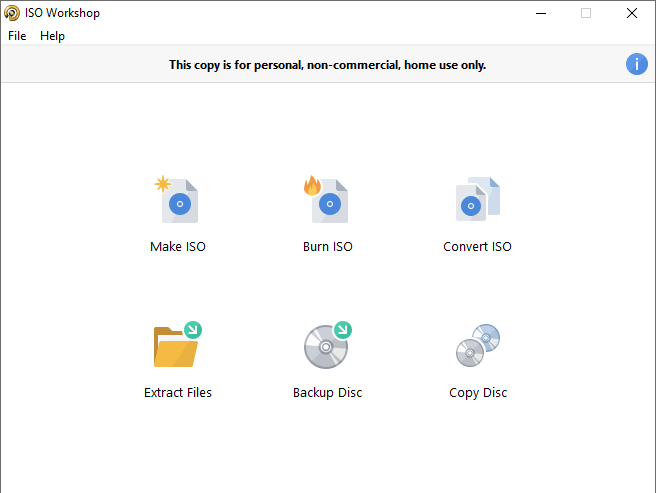This screenshot has width=656, height=493.
Task: Choose the Copy Disc icon
Action: coord(478,345)
